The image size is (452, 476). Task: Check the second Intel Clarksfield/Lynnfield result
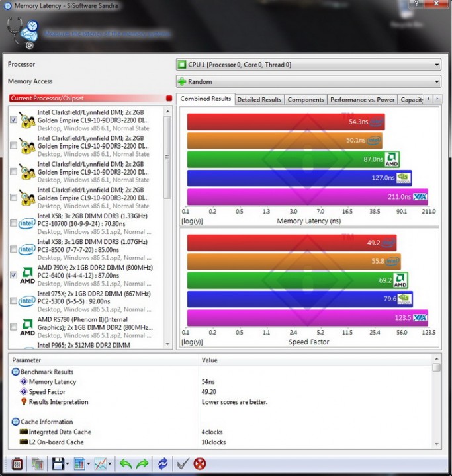point(13,145)
